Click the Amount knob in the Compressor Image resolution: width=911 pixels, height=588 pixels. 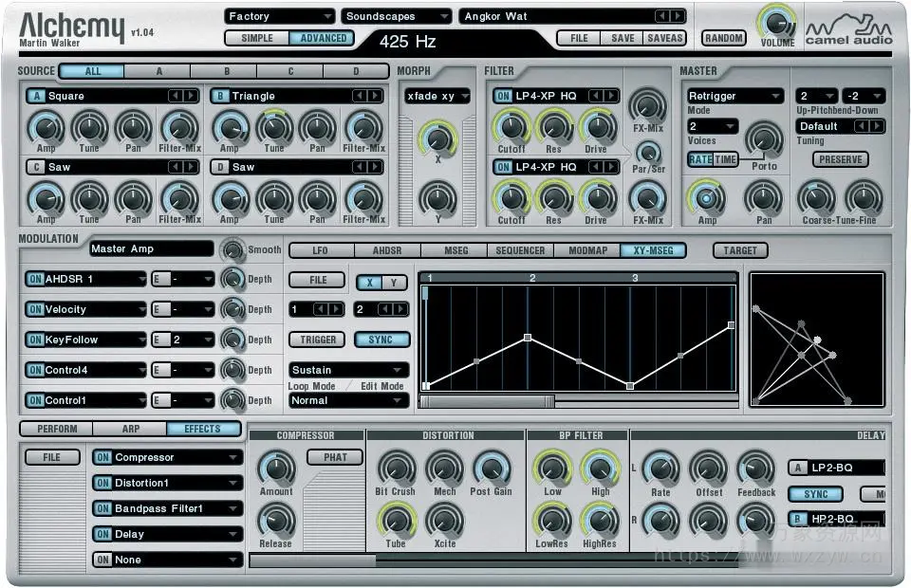click(x=276, y=469)
